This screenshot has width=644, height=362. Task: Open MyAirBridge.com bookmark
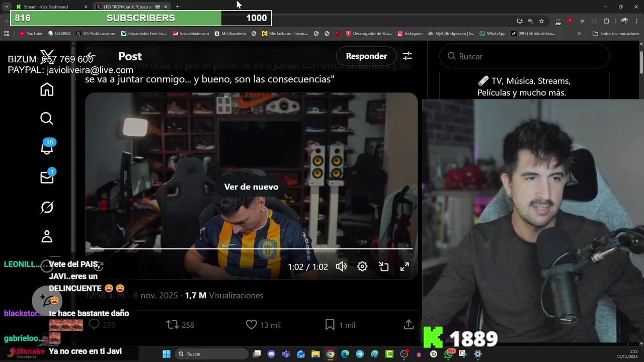point(451,34)
